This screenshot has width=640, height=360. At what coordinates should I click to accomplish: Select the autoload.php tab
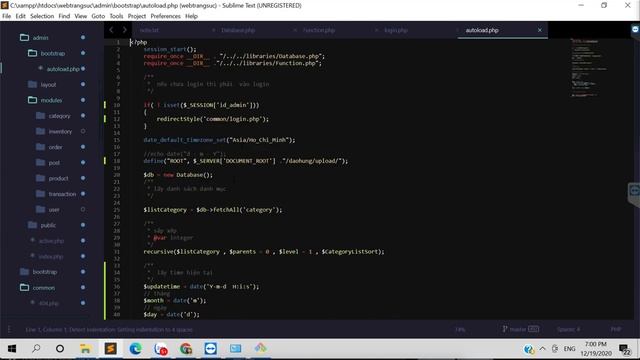[x=482, y=30]
